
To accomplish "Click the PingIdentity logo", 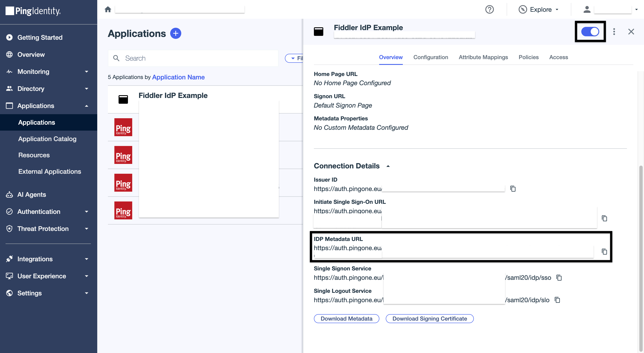I will click(33, 11).
